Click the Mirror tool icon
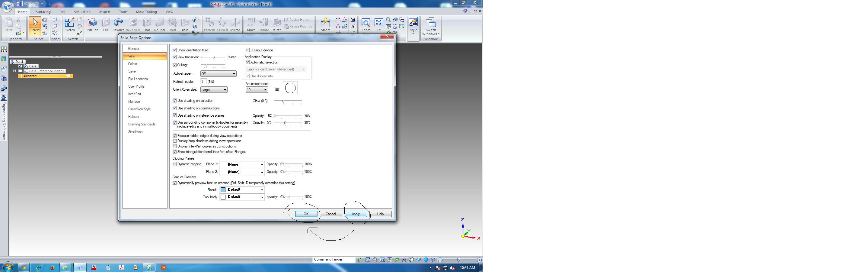This screenshot has width=868, height=272. [235, 25]
